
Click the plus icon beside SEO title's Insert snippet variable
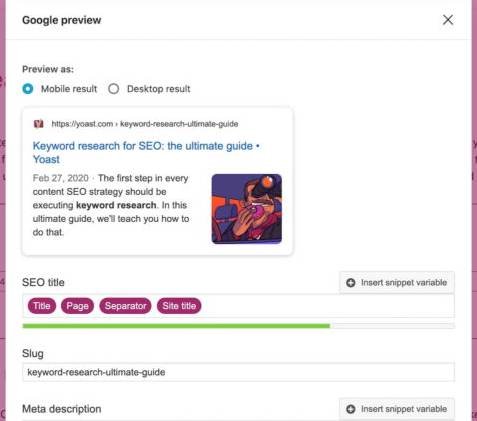351,283
